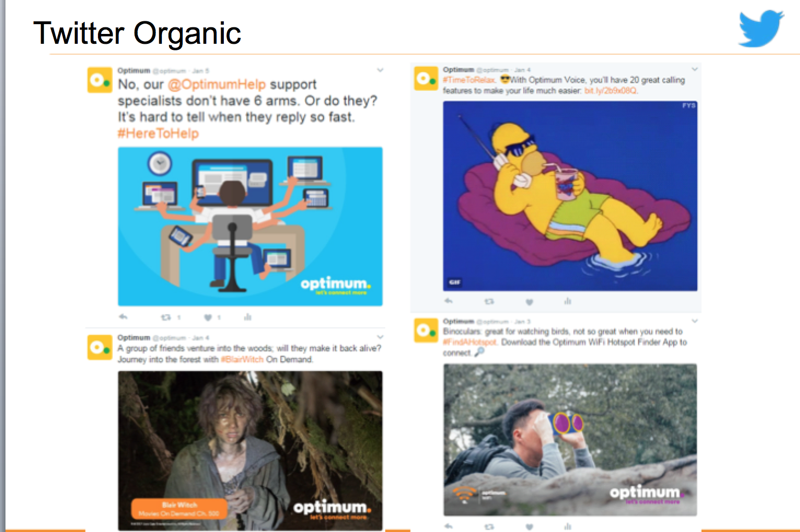Click the #BlairWitch hashtag
Viewport: 800px width, 532px height.
point(242,360)
